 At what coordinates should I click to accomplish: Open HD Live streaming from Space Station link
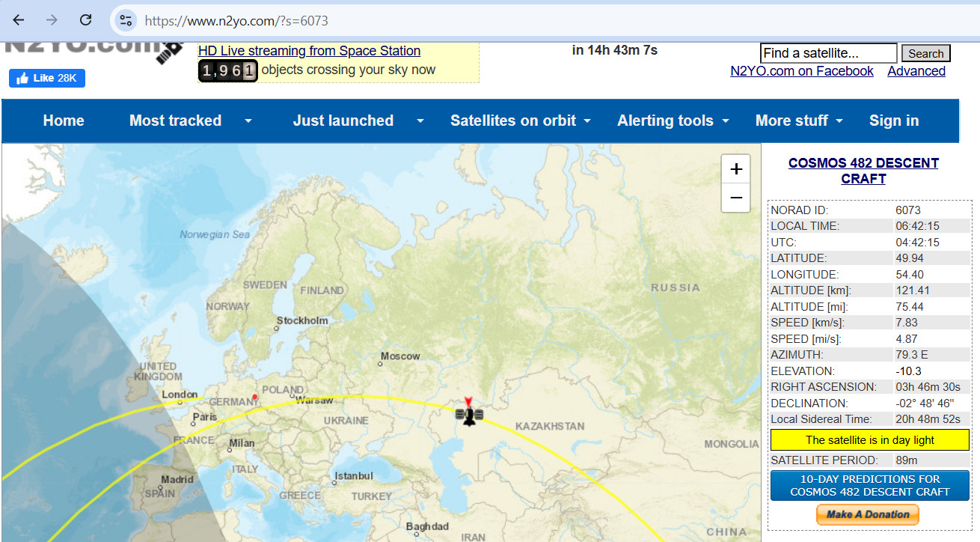pos(309,51)
